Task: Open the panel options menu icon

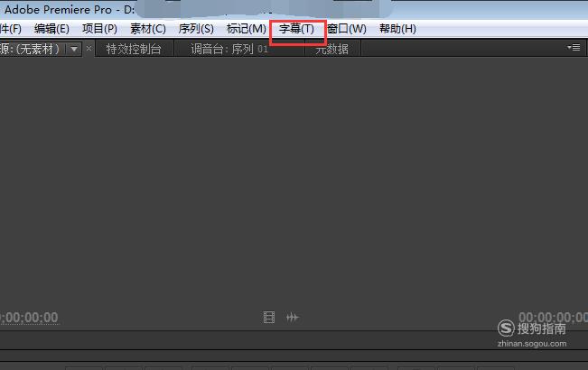Action: (574, 47)
